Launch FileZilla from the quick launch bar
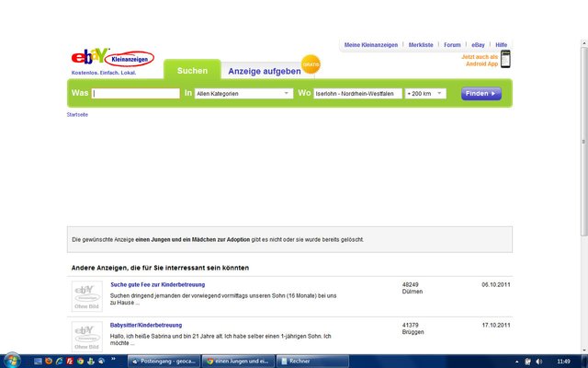Screen dimensions: 588x368 [70, 362]
